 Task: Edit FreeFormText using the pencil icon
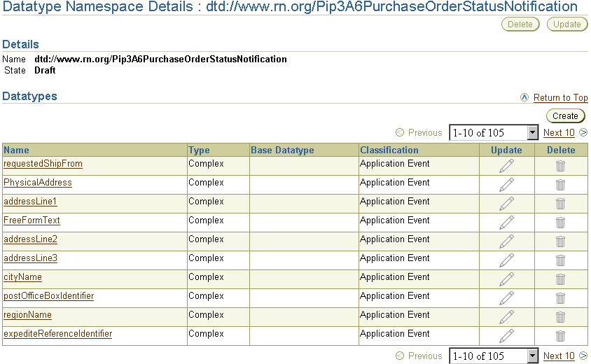pyautogui.click(x=506, y=223)
